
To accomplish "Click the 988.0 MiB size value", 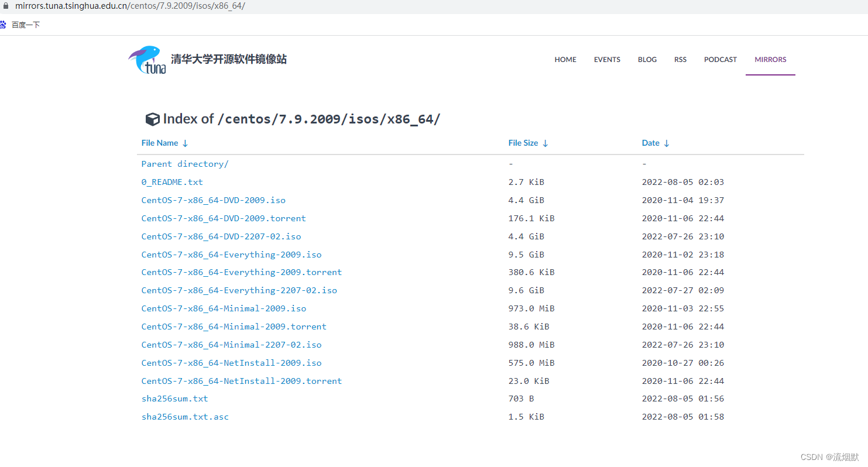I will click(531, 345).
